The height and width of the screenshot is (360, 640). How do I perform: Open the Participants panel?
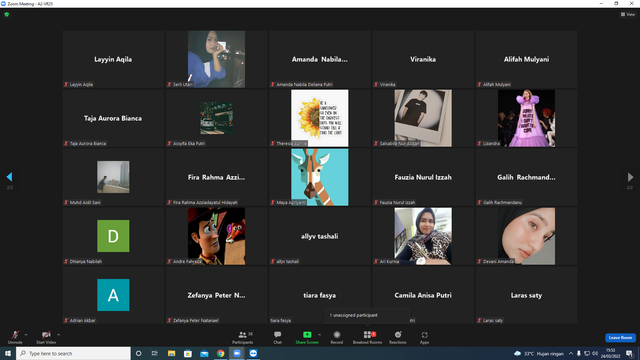[x=242, y=337]
